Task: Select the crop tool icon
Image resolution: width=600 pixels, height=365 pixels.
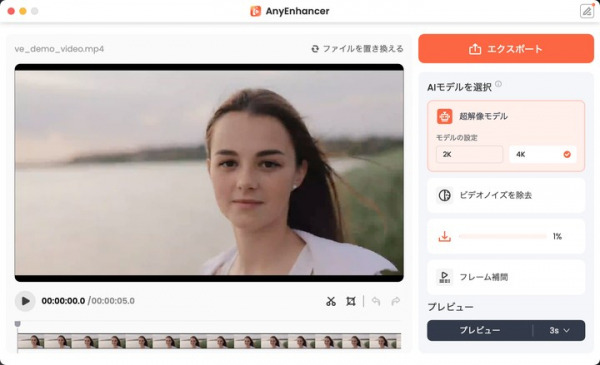Action: (x=351, y=301)
